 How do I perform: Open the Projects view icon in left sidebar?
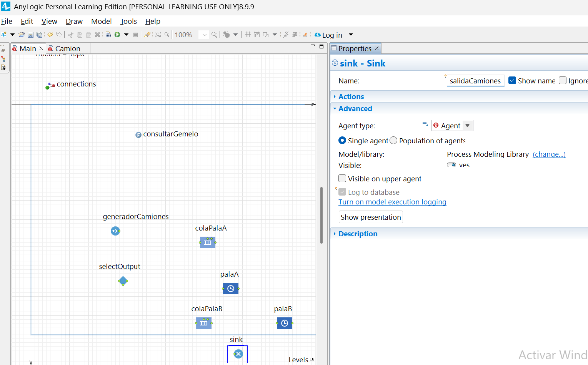click(3, 59)
